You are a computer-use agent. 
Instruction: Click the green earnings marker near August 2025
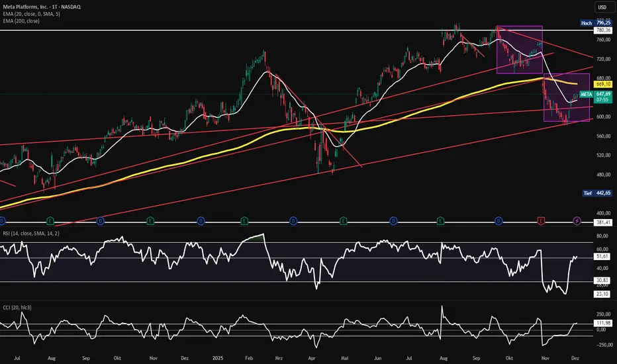(440, 221)
